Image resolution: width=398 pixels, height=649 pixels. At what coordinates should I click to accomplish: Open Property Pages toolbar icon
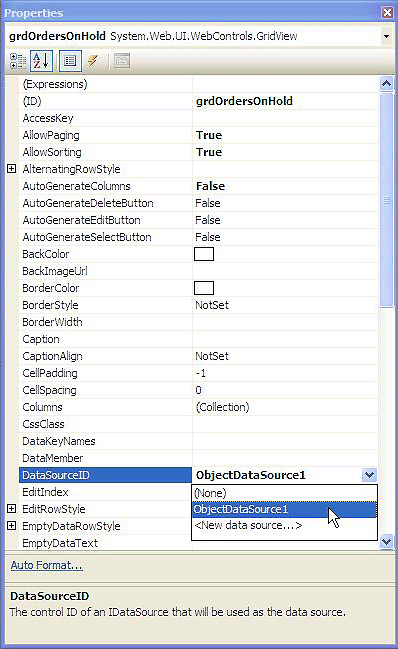122,61
